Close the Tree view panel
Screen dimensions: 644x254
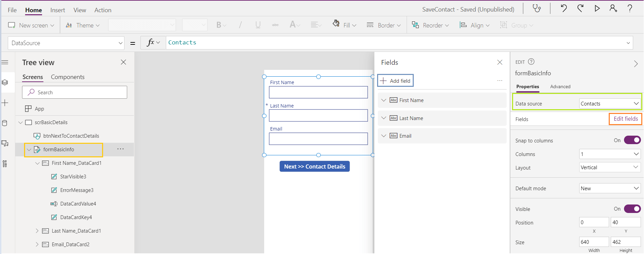coord(123,62)
